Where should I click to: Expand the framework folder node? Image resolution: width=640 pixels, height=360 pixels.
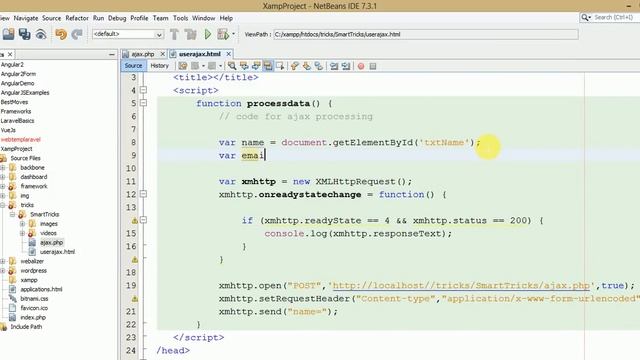coord(3,187)
